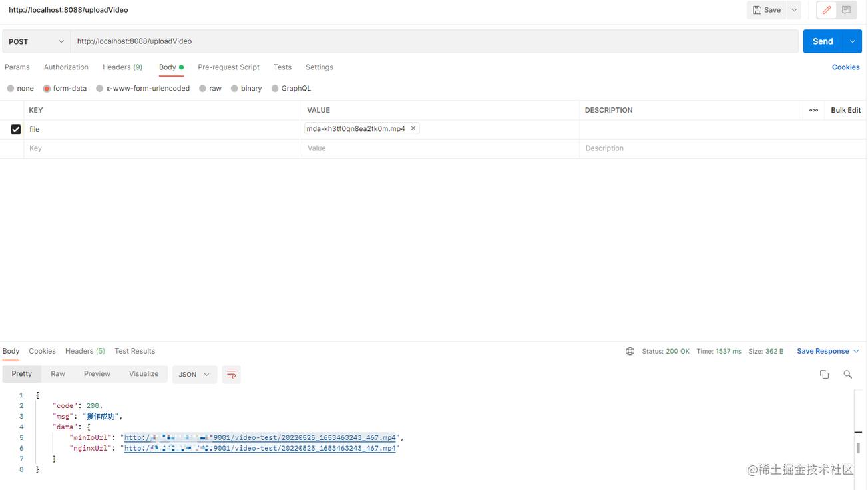Open the POST method dropdown
The image size is (868, 490).
[37, 41]
